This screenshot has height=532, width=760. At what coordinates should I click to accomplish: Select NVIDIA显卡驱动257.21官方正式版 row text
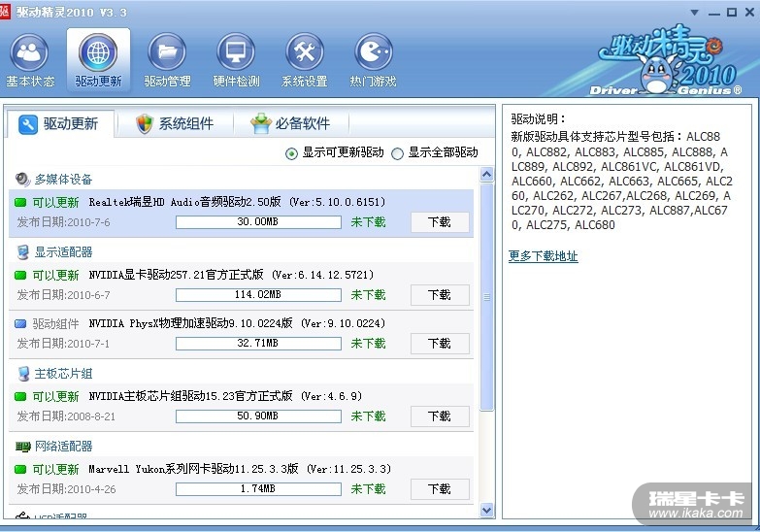click(x=231, y=275)
